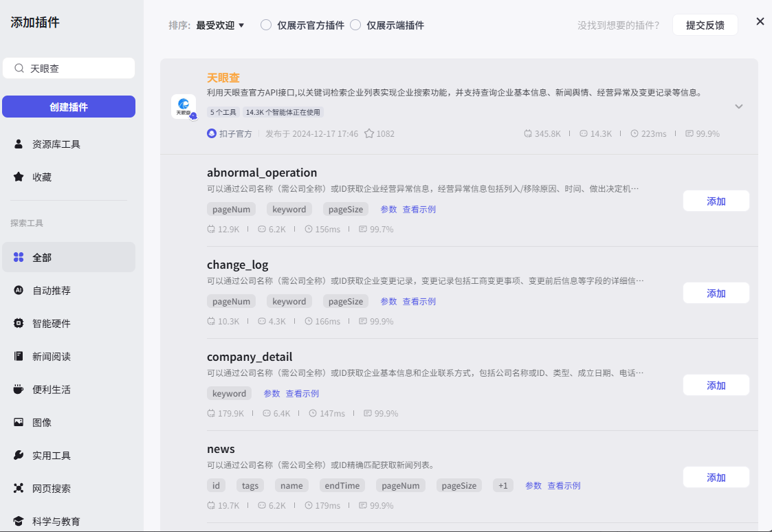This screenshot has height=532, width=772.
Task: Open 参数 link for abnormal_operation
Action: (388, 209)
